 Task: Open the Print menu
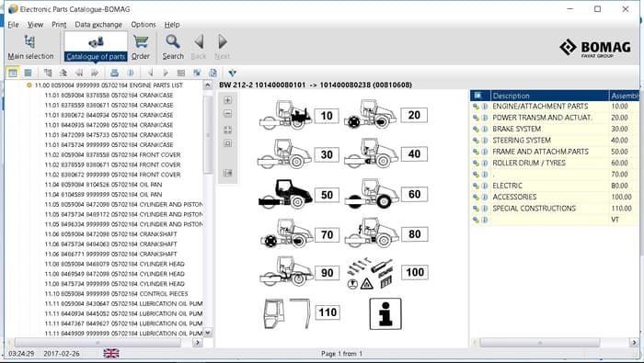pyautogui.click(x=59, y=25)
